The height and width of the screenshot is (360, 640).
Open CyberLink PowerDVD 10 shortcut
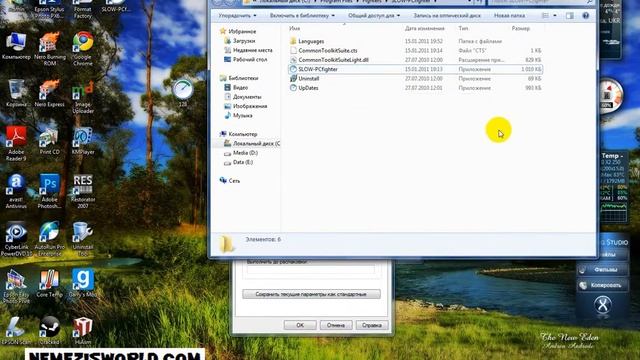[x=16, y=239]
